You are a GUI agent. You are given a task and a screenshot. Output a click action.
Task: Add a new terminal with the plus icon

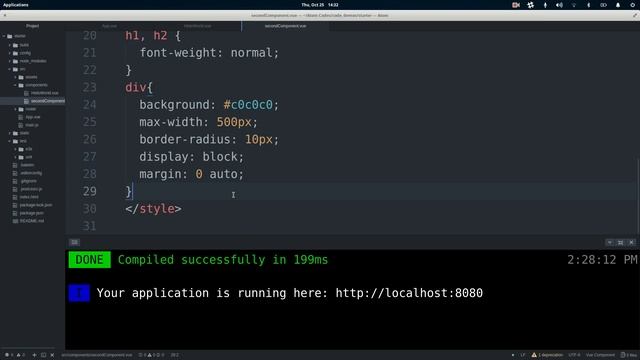[34, 355]
